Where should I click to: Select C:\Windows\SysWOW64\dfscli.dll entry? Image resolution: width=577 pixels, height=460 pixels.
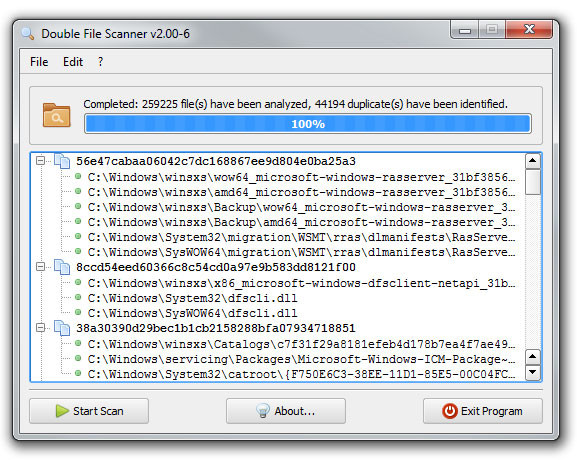[x=192, y=313]
